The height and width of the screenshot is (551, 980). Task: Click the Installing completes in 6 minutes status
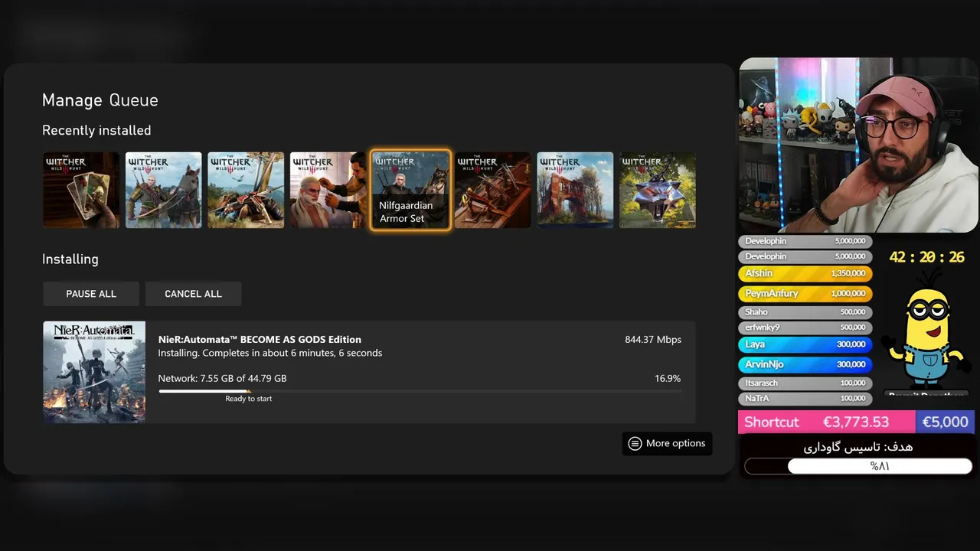coord(270,353)
